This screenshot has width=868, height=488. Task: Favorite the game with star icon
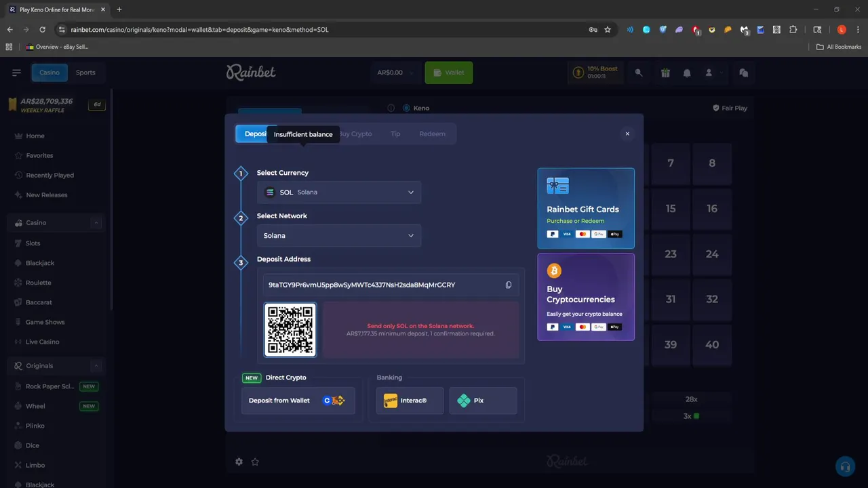coord(255,462)
